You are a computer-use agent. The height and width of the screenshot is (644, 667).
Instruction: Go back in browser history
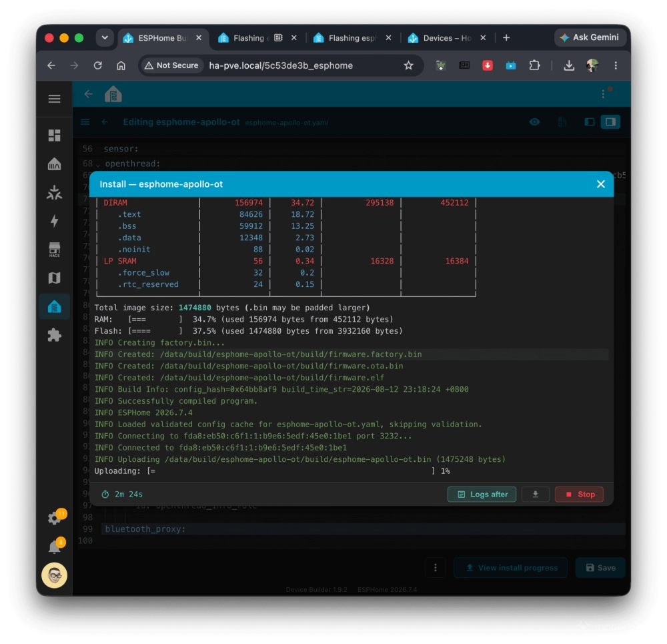[51, 65]
